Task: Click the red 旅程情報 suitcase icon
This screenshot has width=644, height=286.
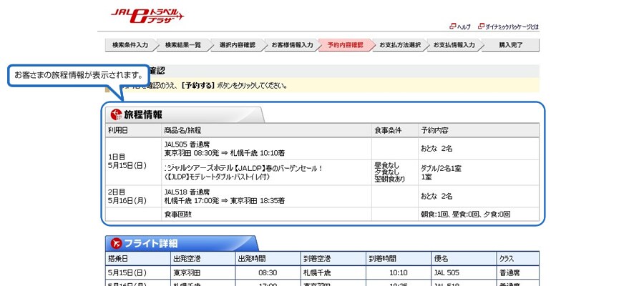Action: click(115, 114)
